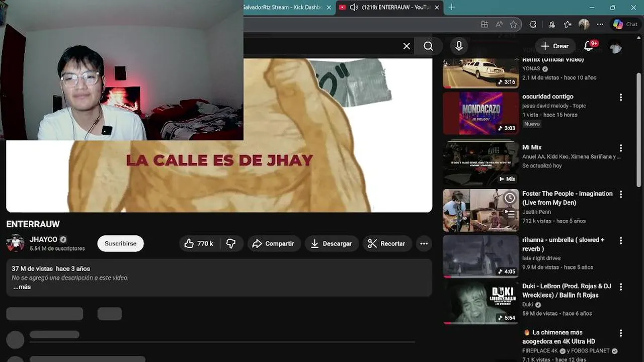Open rihanna umbrella slowed reverb video
Screen dimensions: 644x362
pos(563,244)
